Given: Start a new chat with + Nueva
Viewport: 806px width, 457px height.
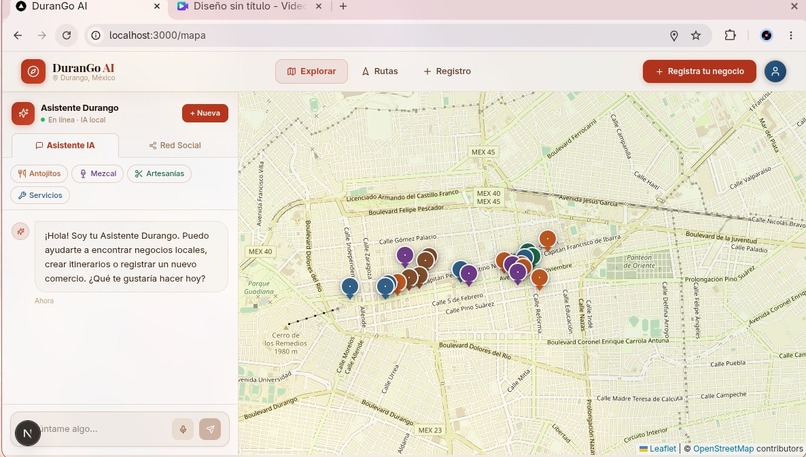Looking at the screenshot, I should click(205, 113).
